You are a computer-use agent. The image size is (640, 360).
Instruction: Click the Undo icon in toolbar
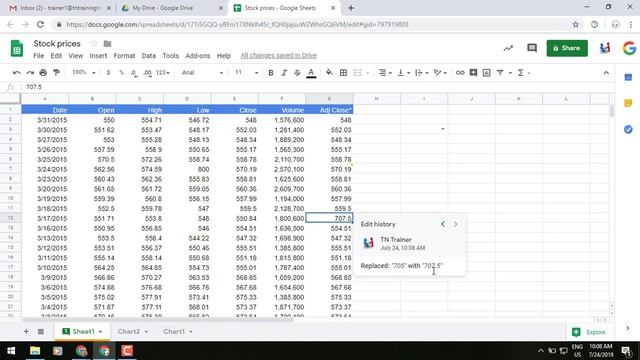[x=16, y=73]
